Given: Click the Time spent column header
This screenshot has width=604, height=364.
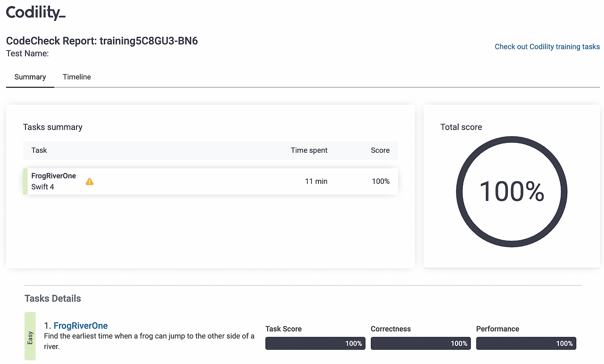Looking at the screenshot, I should (x=309, y=150).
